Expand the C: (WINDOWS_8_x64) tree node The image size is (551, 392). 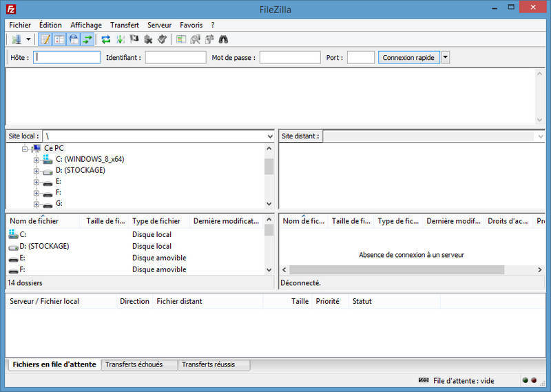coord(37,160)
